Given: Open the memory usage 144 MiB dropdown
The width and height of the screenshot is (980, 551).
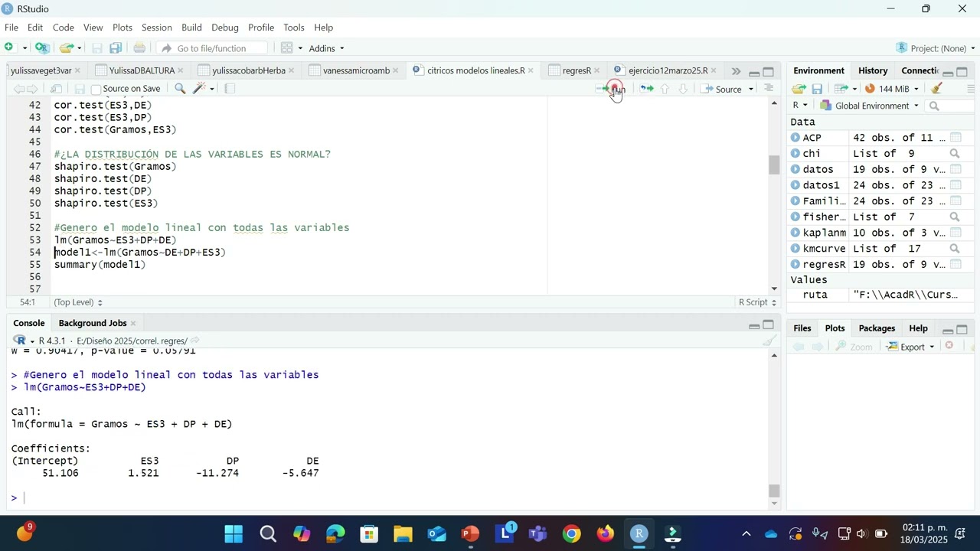Looking at the screenshot, I should coord(892,89).
